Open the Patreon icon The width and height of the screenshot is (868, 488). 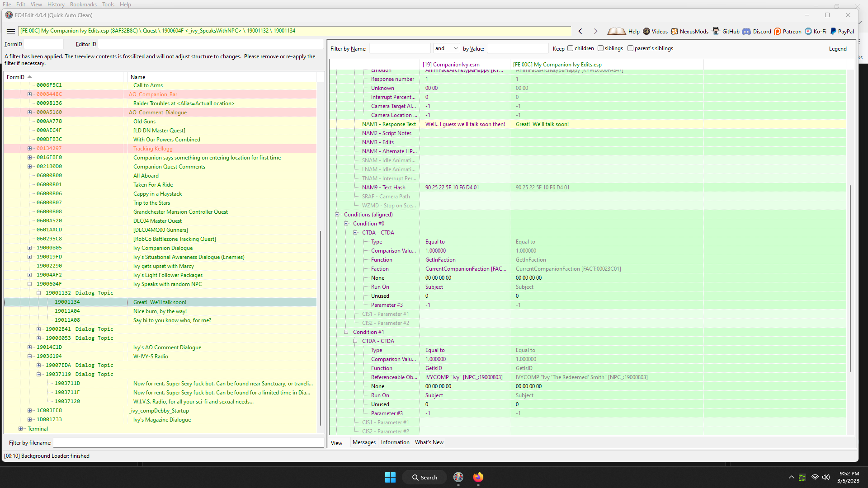coord(778,31)
